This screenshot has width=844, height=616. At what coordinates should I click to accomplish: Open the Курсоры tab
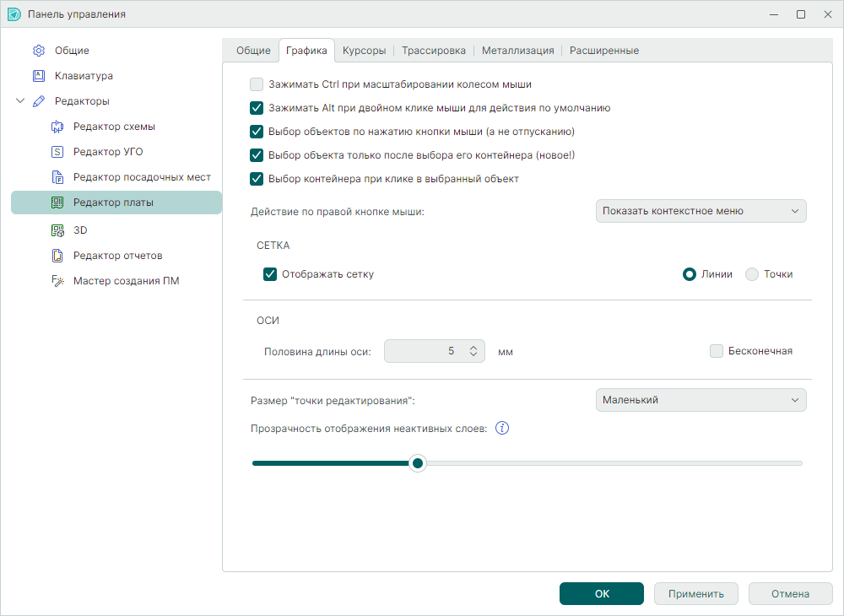click(x=365, y=51)
